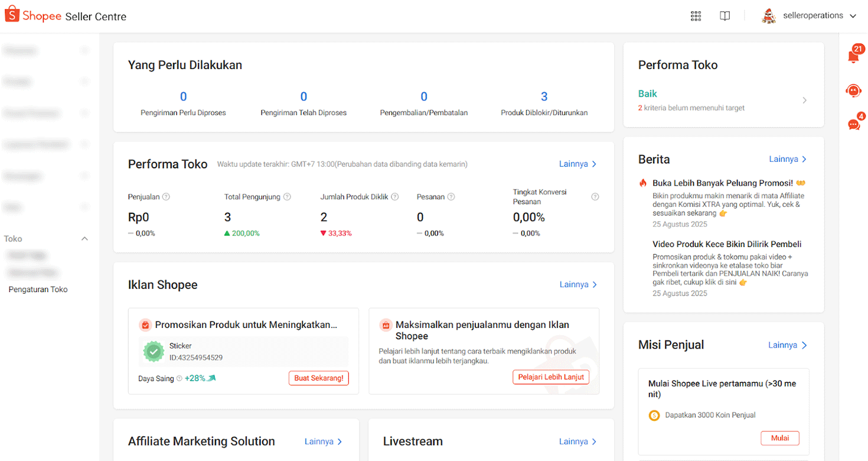Open notifications bell with 21 badge
868x461 pixels.
(853, 57)
